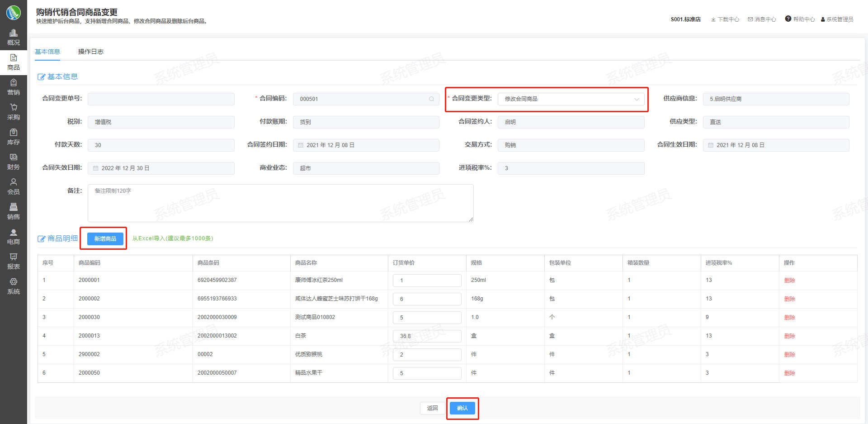Open the 概况 overview section

pos(14,38)
